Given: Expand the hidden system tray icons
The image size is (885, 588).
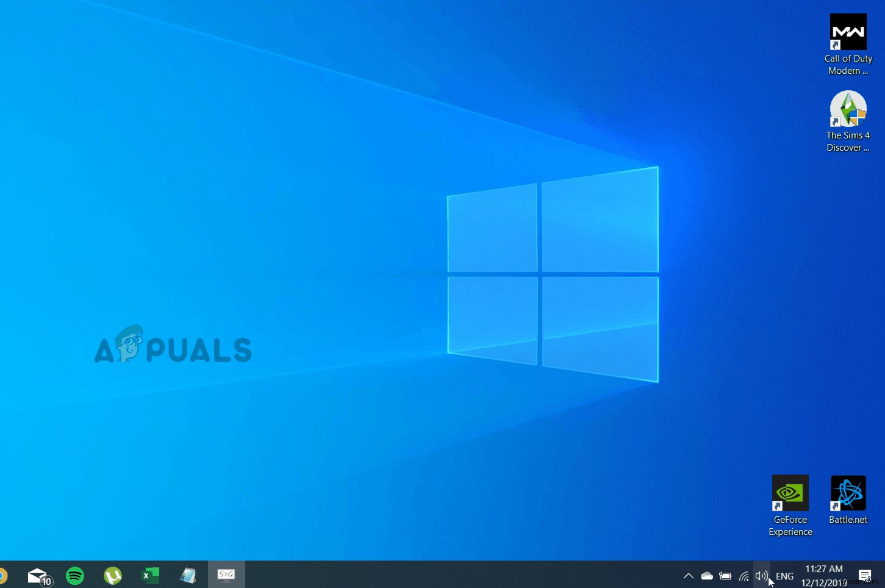Looking at the screenshot, I should point(688,575).
